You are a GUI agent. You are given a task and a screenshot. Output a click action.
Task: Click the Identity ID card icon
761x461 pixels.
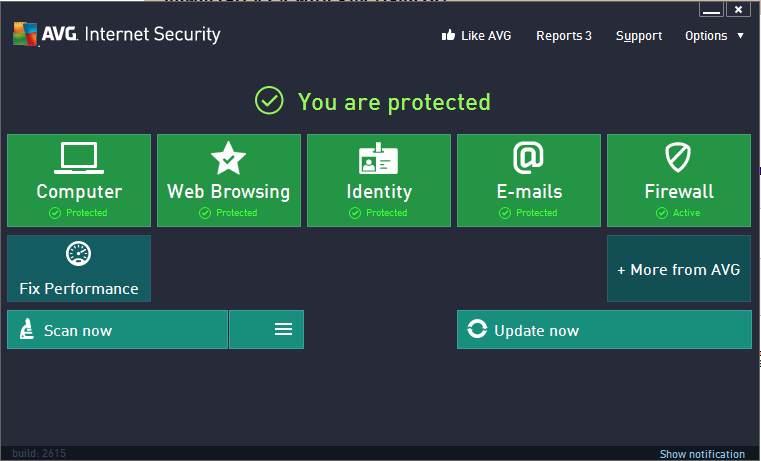tap(379, 158)
